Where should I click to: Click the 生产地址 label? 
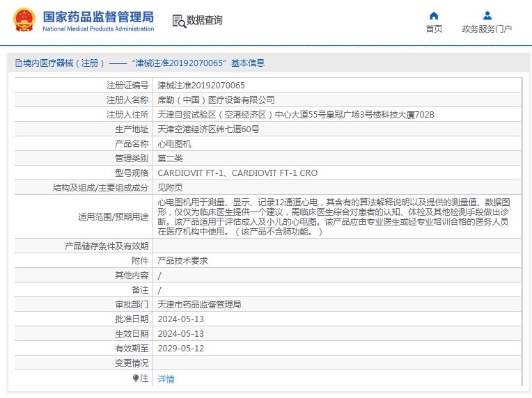[x=132, y=129]
